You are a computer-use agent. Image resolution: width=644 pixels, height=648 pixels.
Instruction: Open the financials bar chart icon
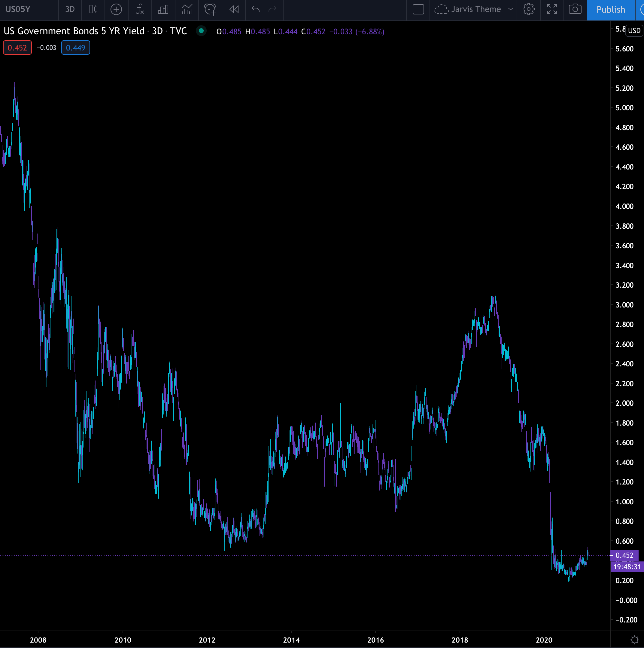coord(163,9)
